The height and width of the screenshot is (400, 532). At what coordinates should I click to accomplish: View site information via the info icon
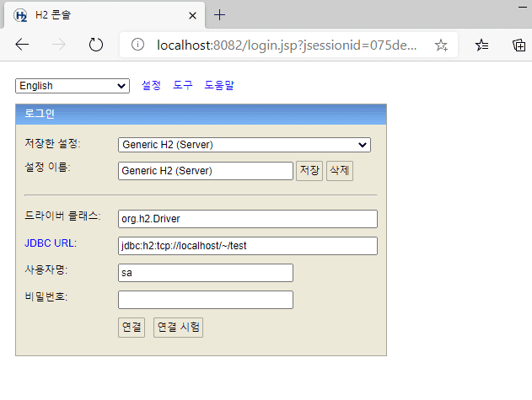[137, 45]
